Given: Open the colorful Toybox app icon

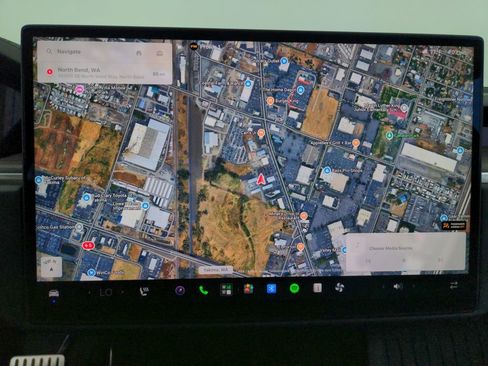Looking at the screenshot, I should (x=249, y=289).
